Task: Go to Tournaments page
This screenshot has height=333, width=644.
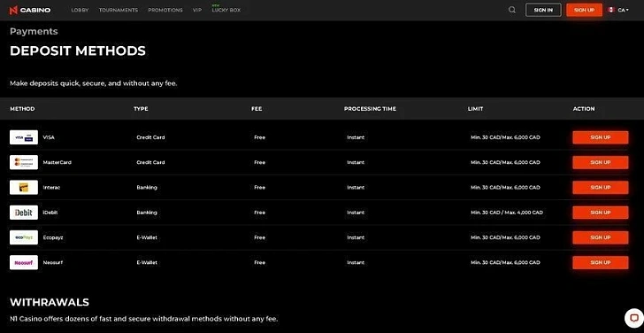Action: (x=119, y=10)
